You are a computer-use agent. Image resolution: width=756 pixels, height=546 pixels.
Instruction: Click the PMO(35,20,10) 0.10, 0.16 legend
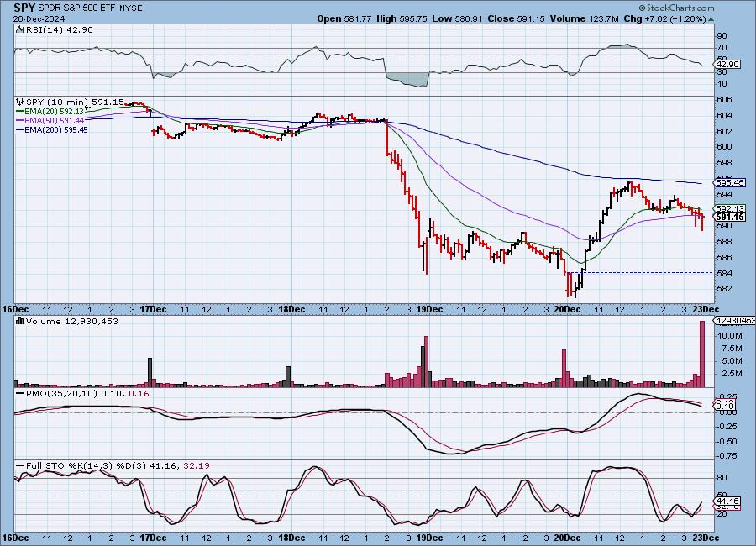[x=87, y=394]
